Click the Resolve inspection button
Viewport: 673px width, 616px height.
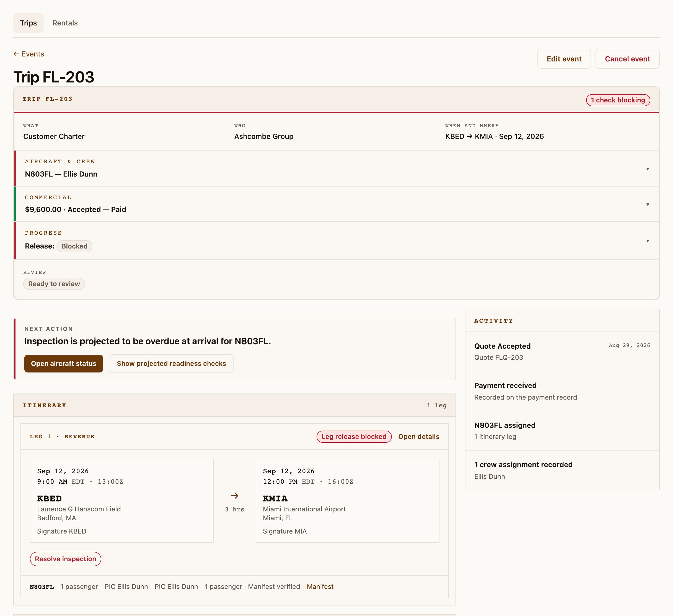click(65, 559)
